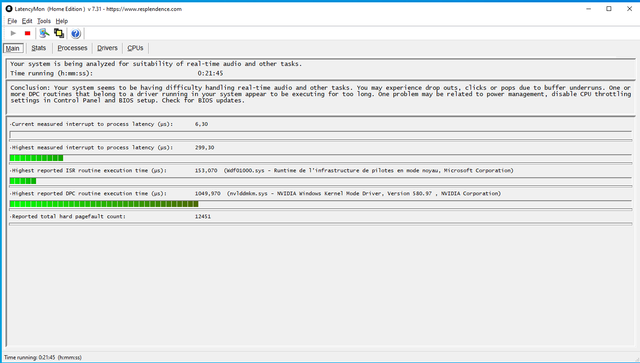Click the highest latency value 299,30

point(204,147)
